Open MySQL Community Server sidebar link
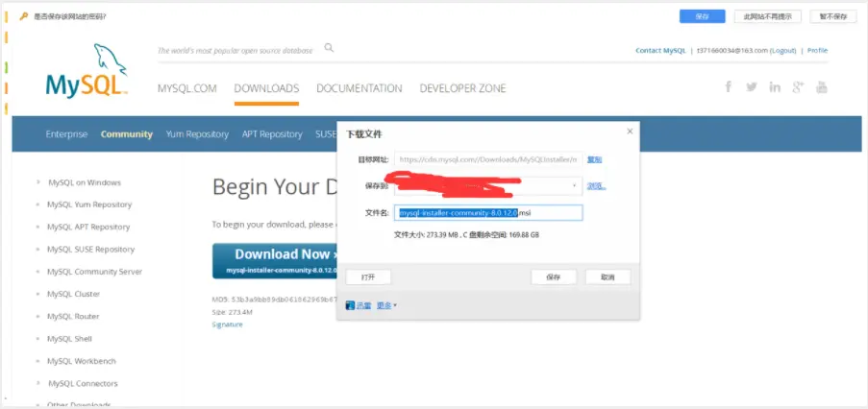The width and height of the screenshot is (868, 409). [x=94, y=272]
